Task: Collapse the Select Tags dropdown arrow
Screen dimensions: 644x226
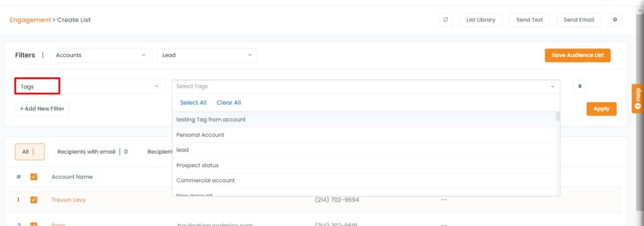Action: click(x=552, y=87)
